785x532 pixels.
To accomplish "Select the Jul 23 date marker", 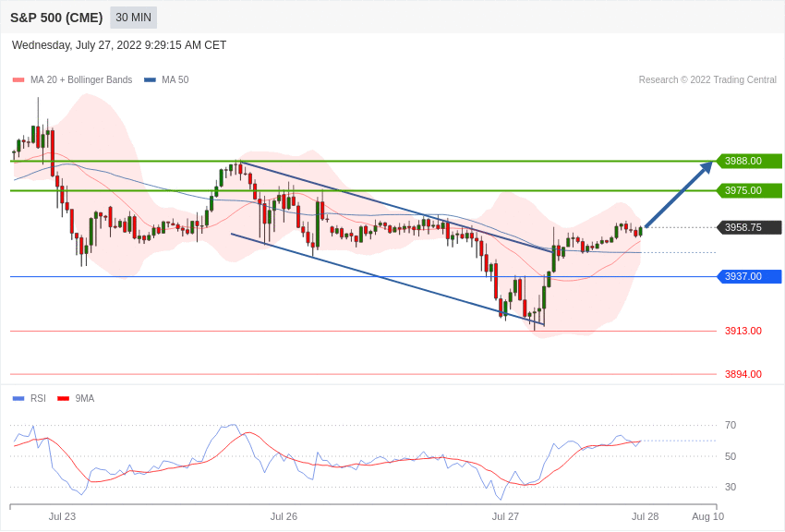I will tap(62, 516).
